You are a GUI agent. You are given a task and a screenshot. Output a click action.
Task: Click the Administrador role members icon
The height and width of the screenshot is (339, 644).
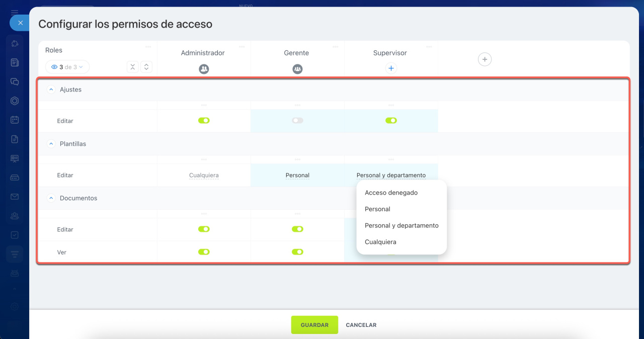[x=204, y=69]
